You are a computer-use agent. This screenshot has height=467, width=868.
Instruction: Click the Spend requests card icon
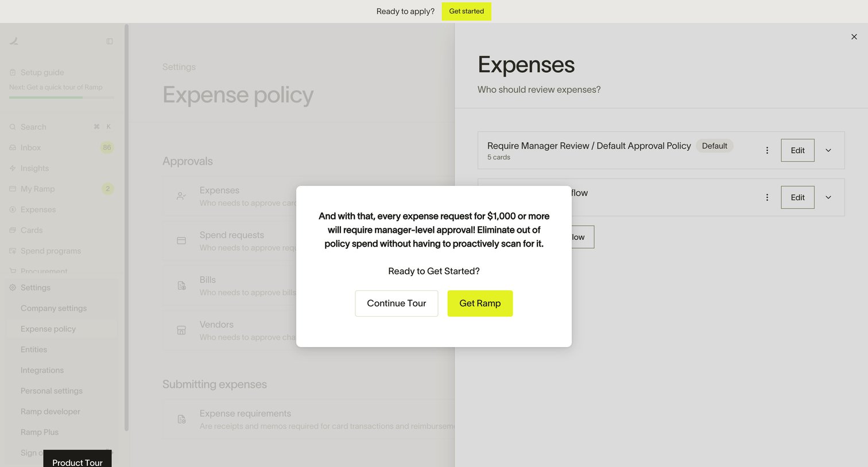(181, 241)
